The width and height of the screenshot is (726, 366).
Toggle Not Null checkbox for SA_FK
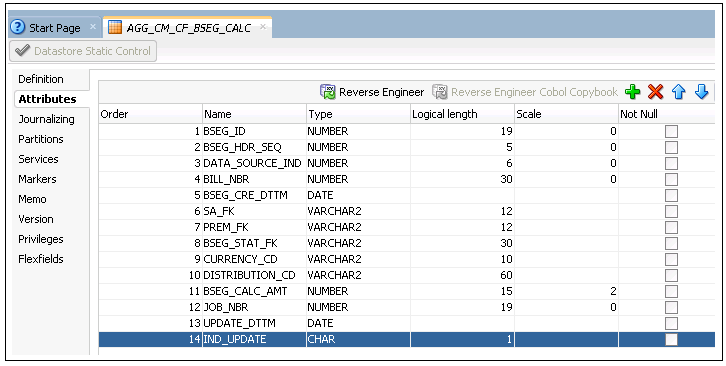coord(671,211)
